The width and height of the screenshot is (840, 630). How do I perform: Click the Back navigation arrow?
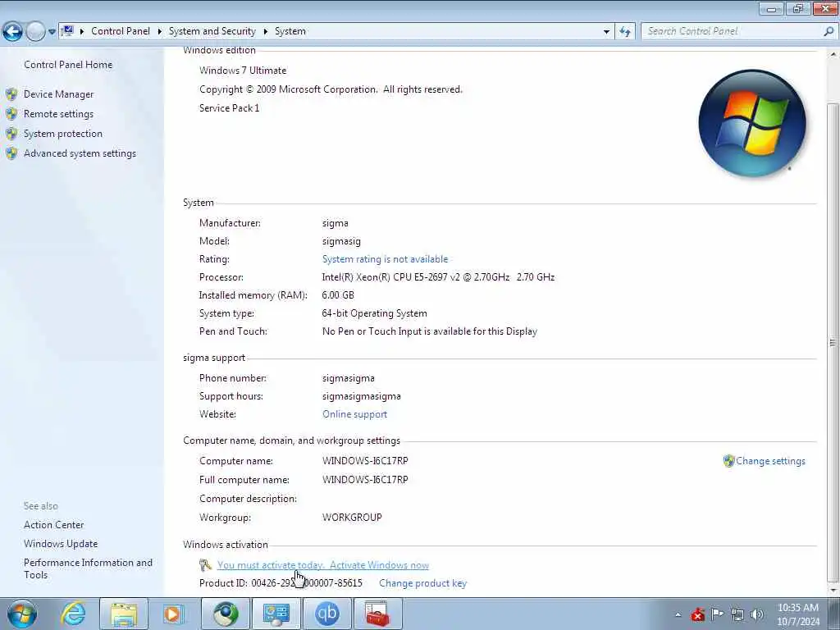12,31
